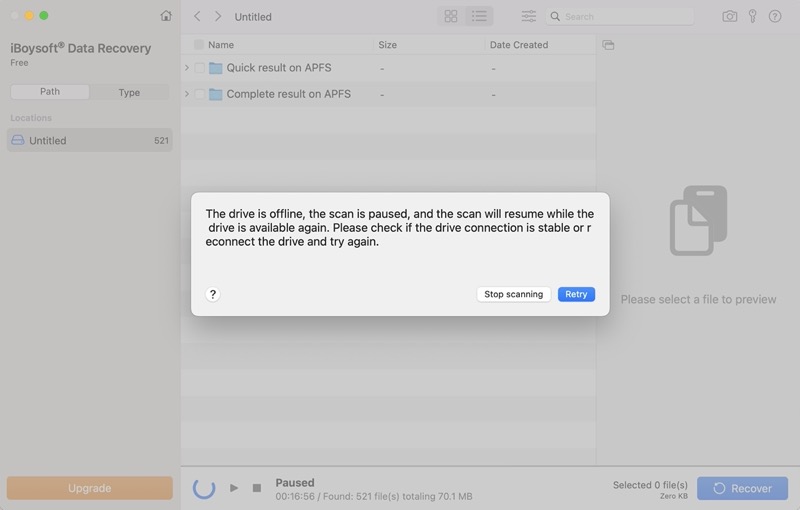Expand Quick result on APFS folder
Image resolution: width=800 pixels, height=510 pixels.
pos(187,68)
